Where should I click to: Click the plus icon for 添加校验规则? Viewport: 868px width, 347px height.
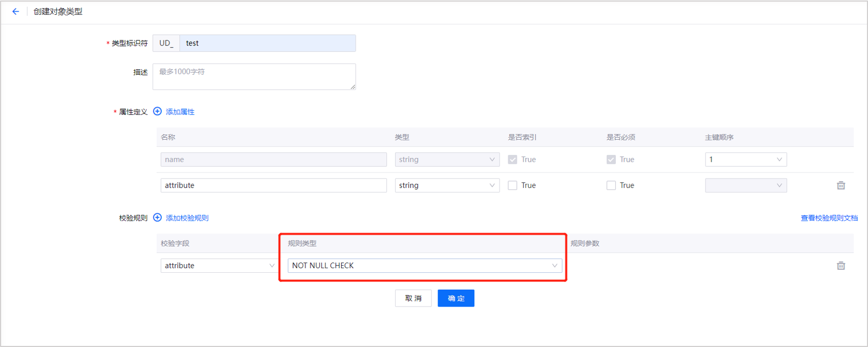click(157, 218)
